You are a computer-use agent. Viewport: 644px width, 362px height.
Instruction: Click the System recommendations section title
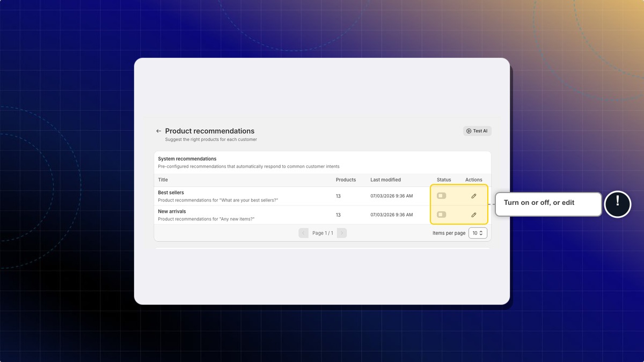(187, 159)
